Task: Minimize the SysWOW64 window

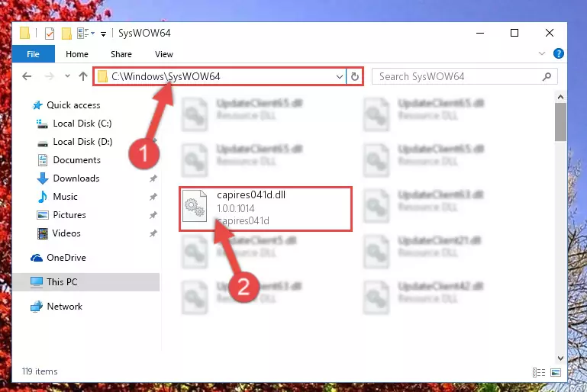Action: (x=480, y=34)
